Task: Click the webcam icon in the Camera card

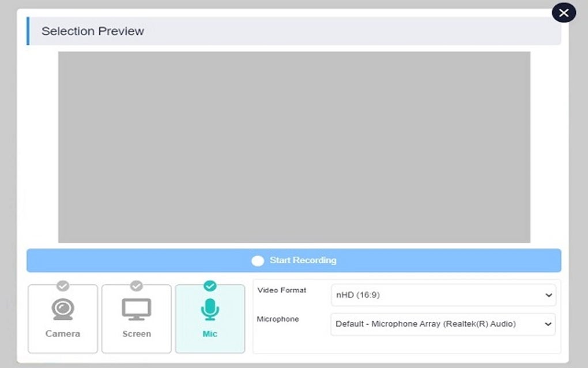Action: [x=62, y=308]
